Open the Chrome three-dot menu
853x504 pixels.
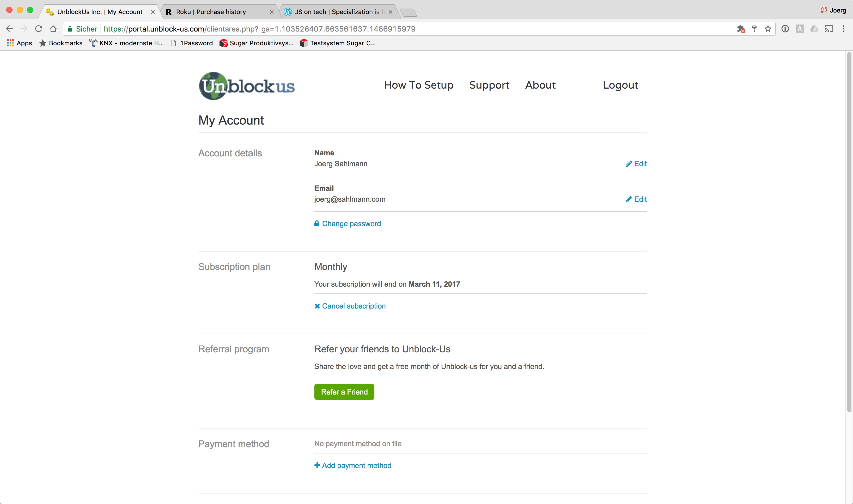coord(844,29)
